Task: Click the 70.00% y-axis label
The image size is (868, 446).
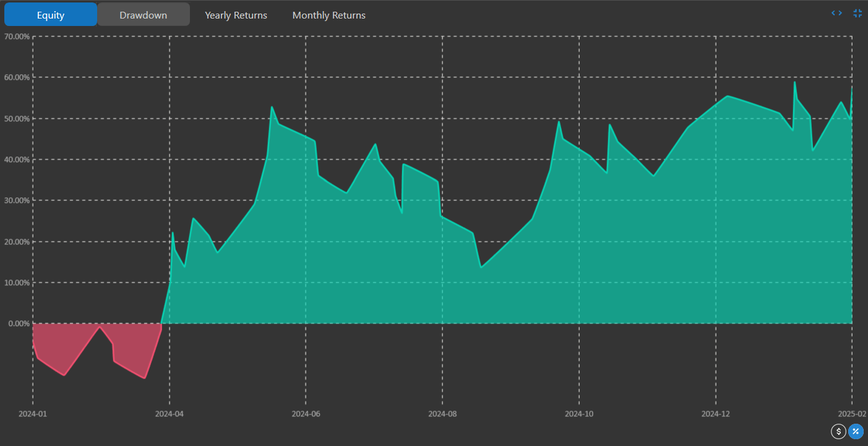Action: point(17,36)
